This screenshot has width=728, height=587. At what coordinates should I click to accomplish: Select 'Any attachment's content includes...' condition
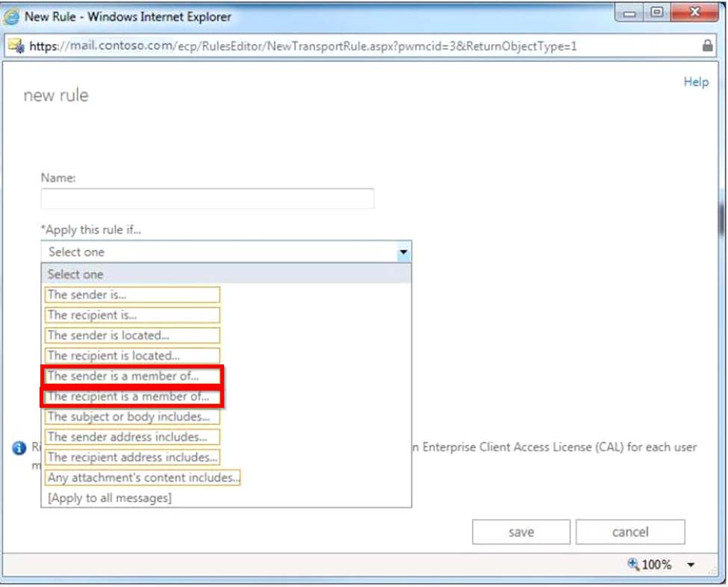tap(143, 477)
